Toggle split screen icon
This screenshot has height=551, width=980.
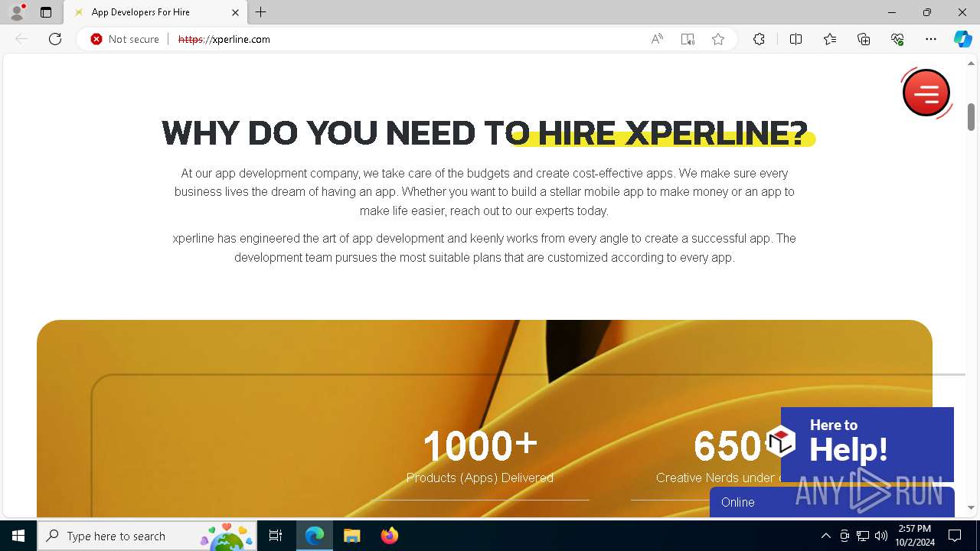pos(795,39)
